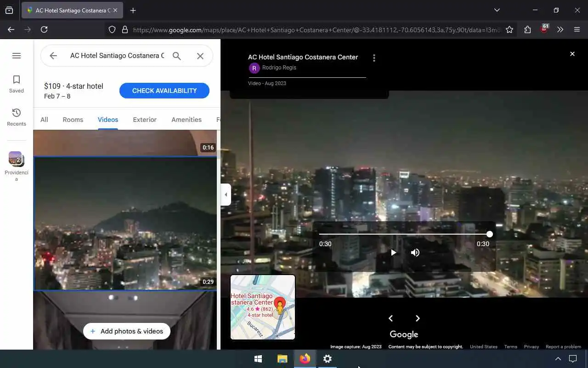Open video more options three dots
The image size is (588, 368).
[x=374, y=58]
